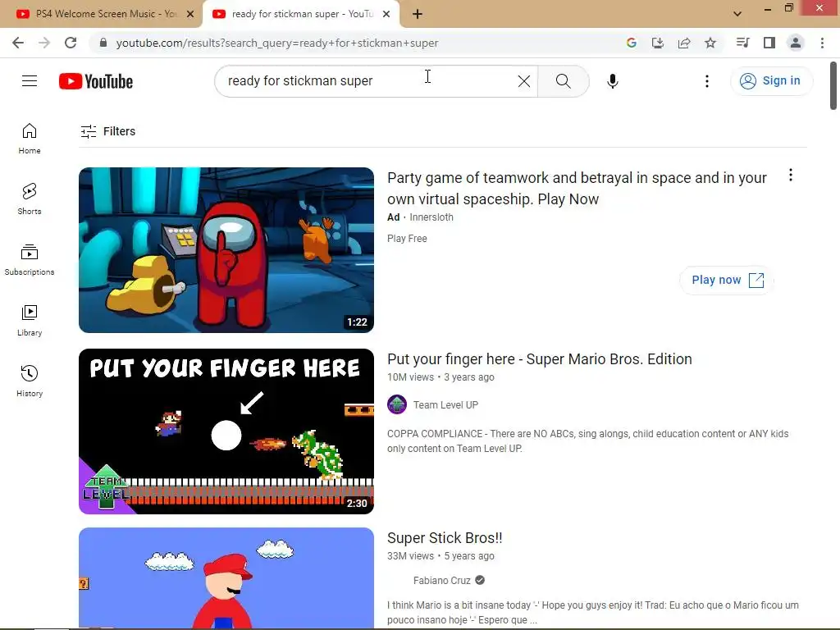
Task: Open the Filters options
Action: point(107,131)
